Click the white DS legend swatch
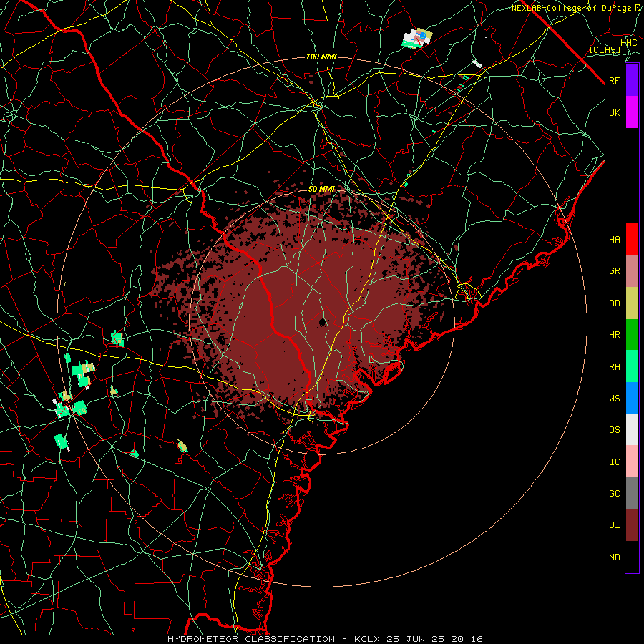This screenshot has height=644, width=644. click(632, 429)
